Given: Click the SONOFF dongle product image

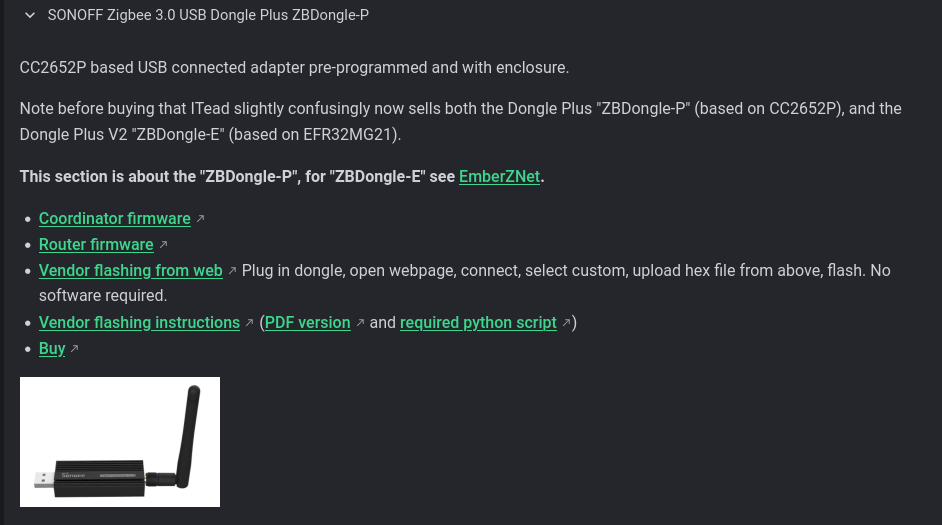Looking at the screenshot, I should 120,442.
